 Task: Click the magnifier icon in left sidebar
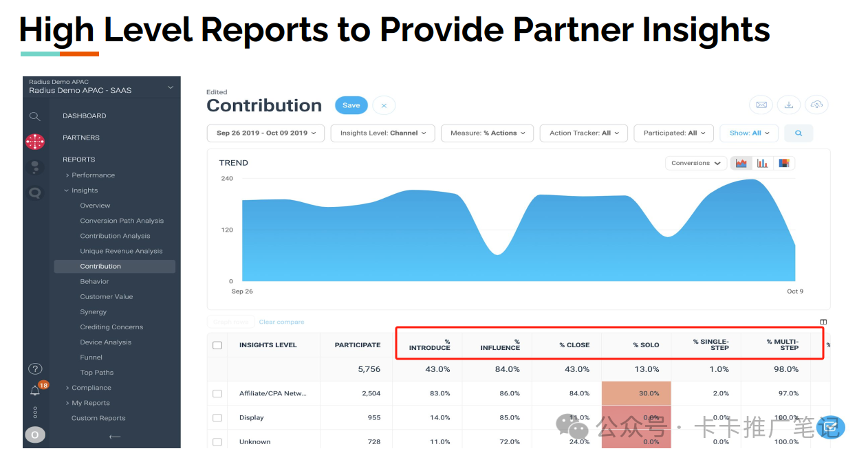(35, 117)
